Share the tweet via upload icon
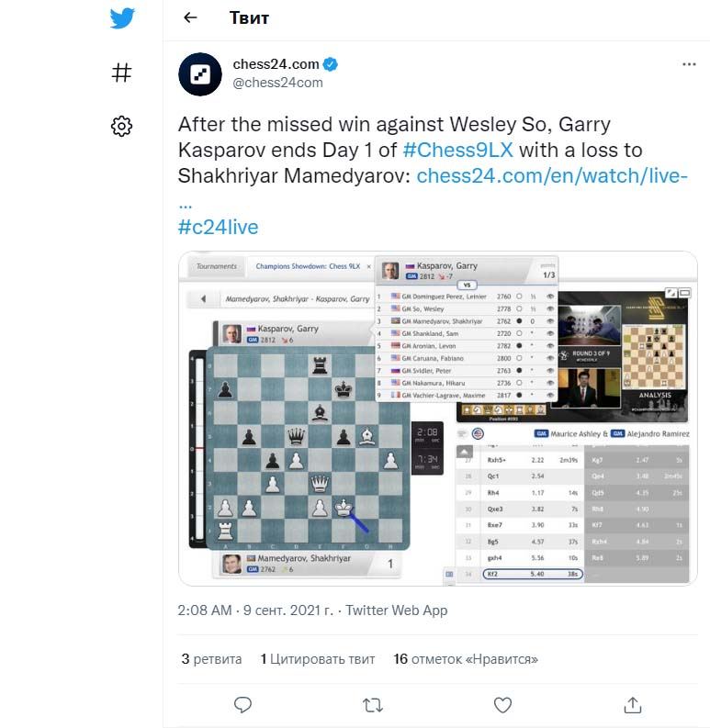Viewport: 710px width, 728px height. 633,705
